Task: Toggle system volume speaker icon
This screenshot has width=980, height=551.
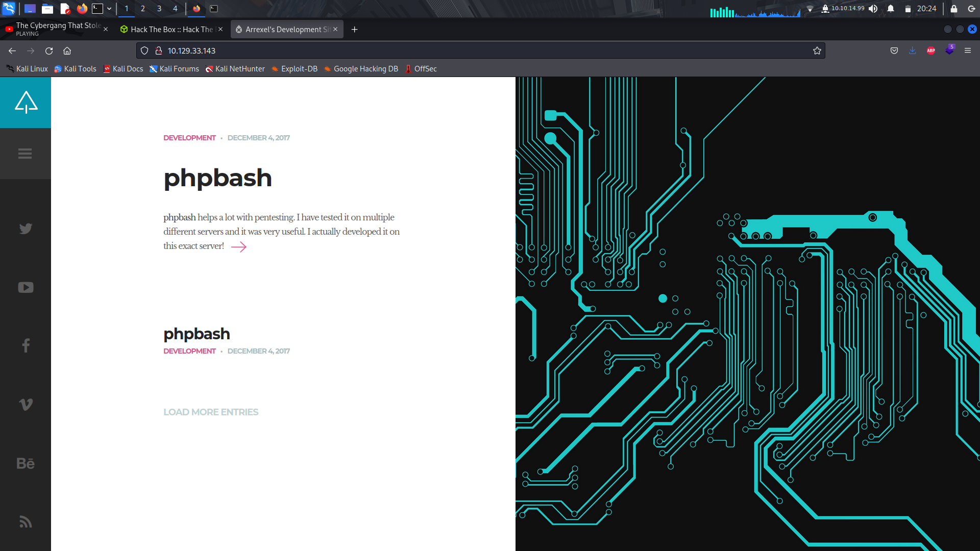Action: (873, 9)
